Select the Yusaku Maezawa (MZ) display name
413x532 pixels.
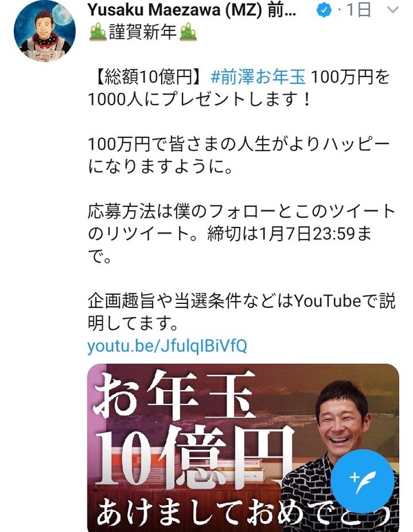coord(192,10)
